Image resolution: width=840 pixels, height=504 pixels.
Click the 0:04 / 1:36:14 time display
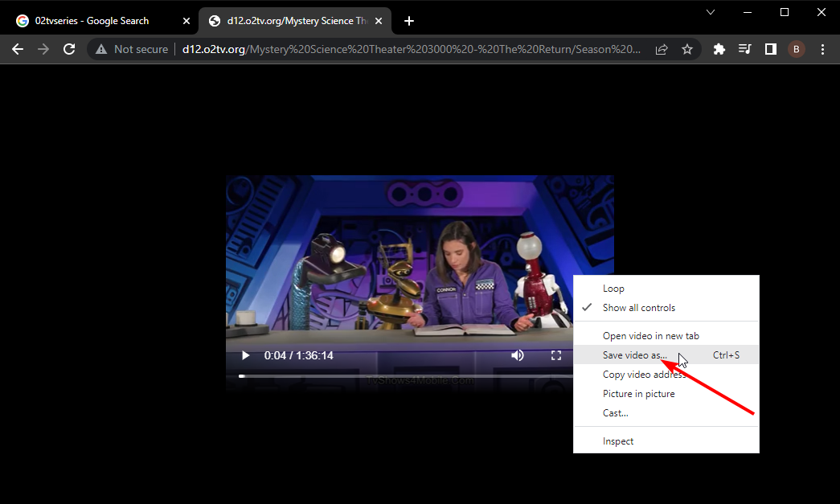coord(298,355)
